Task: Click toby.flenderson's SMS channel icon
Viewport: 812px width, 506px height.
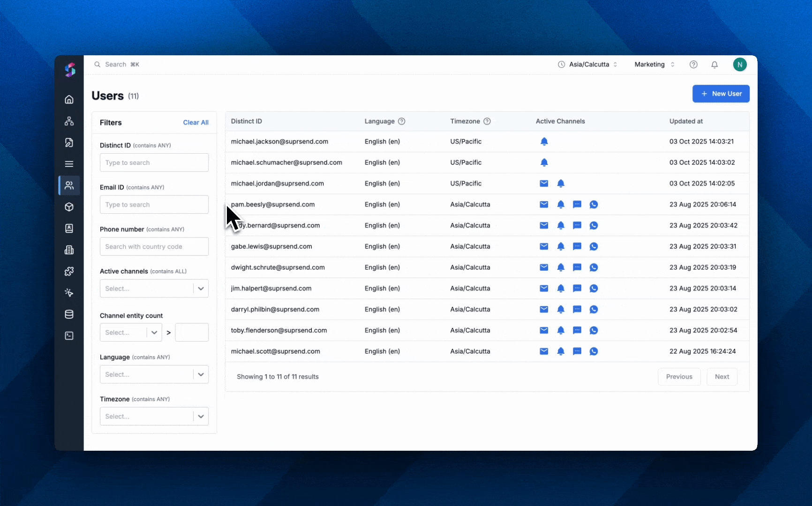Action: coord(577,330)
